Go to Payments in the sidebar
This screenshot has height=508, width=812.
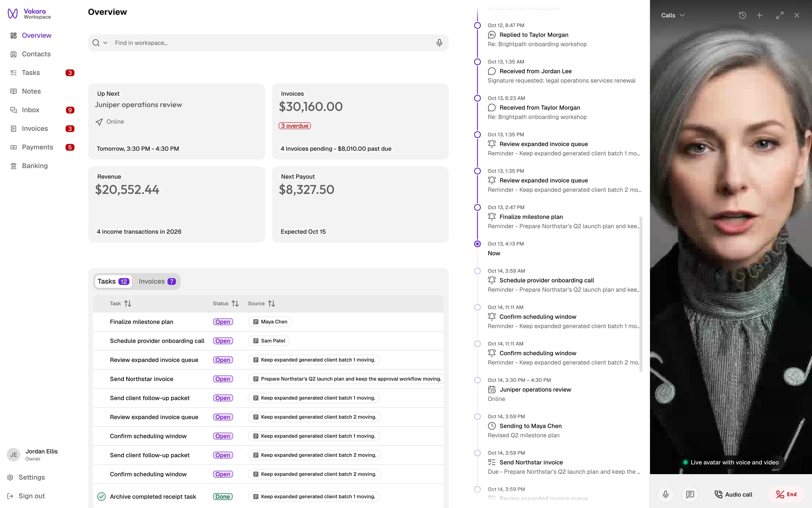[x=37, y=147]
